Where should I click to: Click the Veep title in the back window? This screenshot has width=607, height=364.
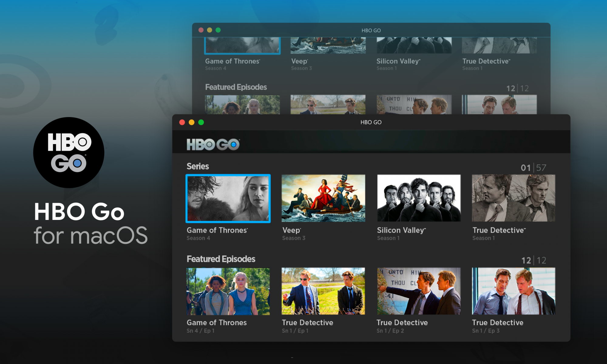[x=300, y=61]
